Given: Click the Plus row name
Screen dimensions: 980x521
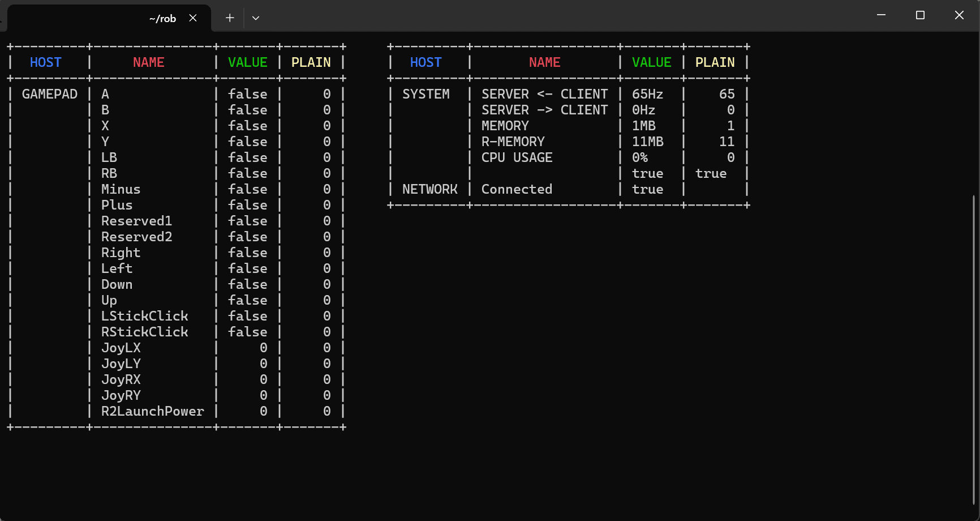Looking at the screenshot, I should [117, 205].
